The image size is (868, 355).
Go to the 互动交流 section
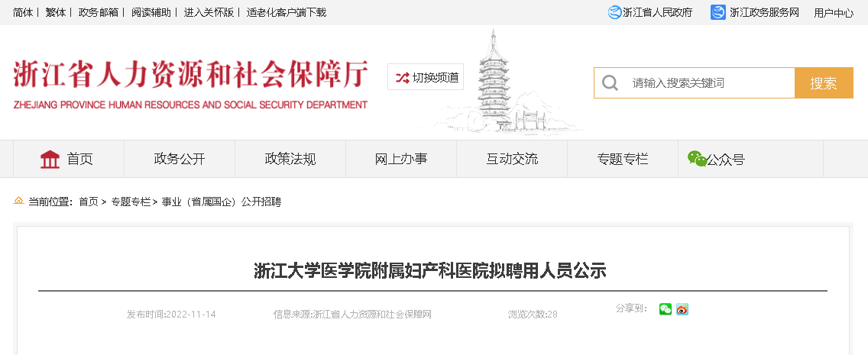click(x=511, y=160)
